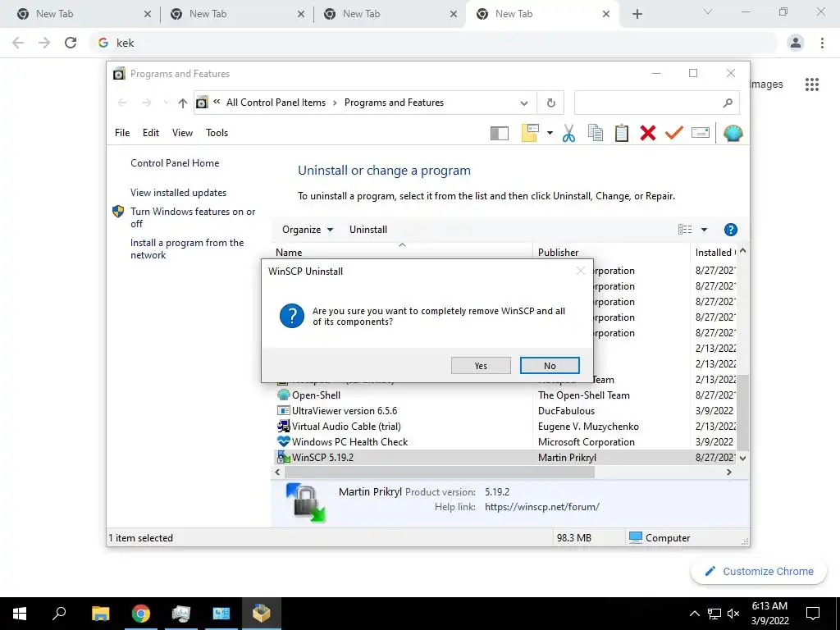Open the Google apps grid icon
840x630 pixels.
tap(811, 84)
